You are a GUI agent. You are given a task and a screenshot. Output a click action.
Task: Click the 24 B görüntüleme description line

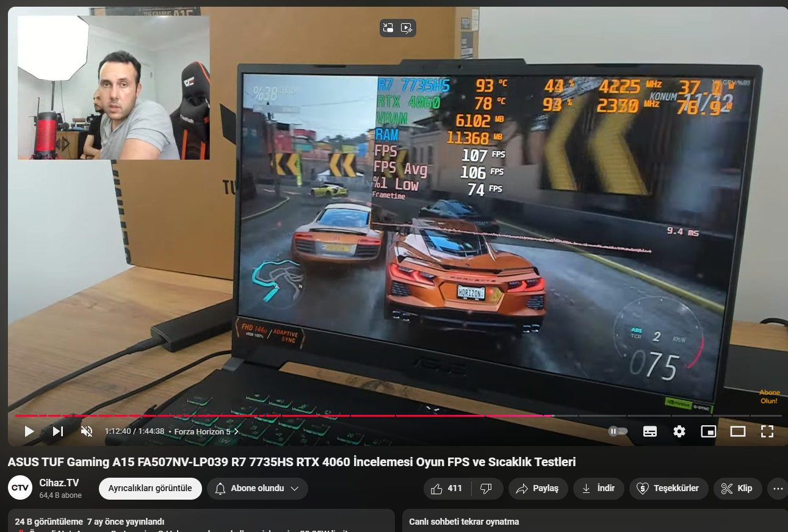pos(90,522)
